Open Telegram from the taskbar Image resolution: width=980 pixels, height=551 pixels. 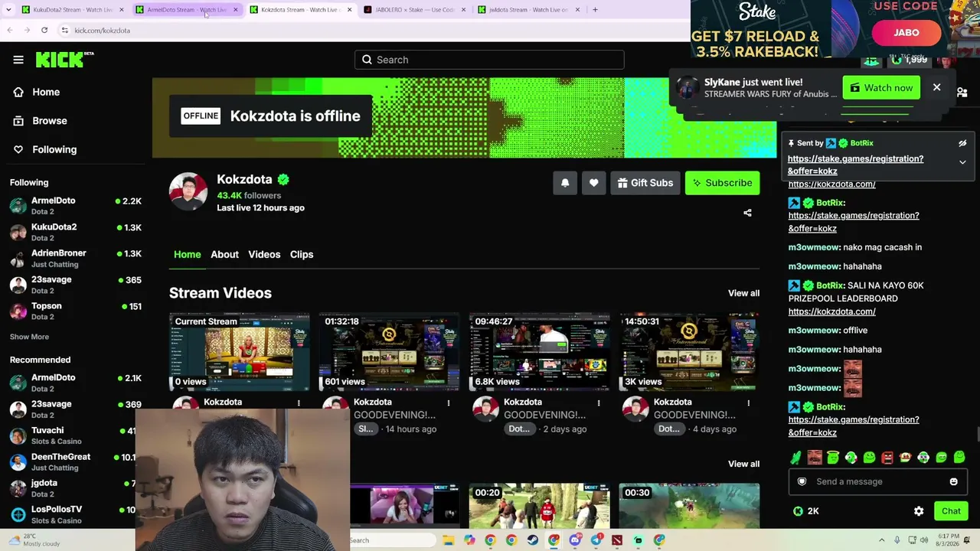pos(596,540)
